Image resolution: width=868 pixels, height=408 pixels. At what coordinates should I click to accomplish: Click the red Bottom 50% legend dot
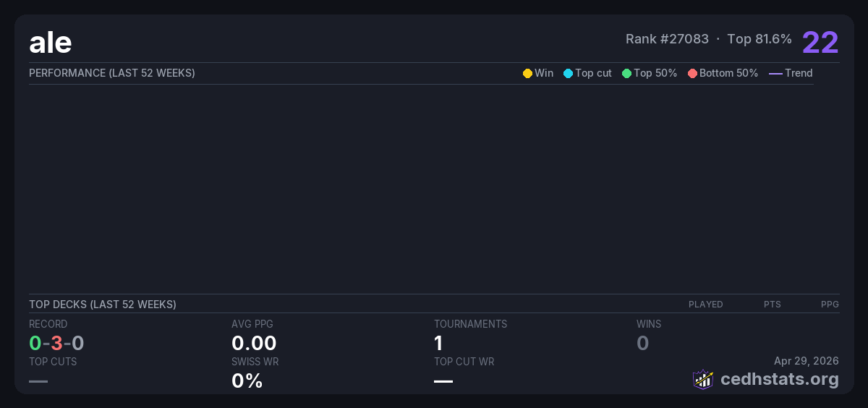(692, 73)
